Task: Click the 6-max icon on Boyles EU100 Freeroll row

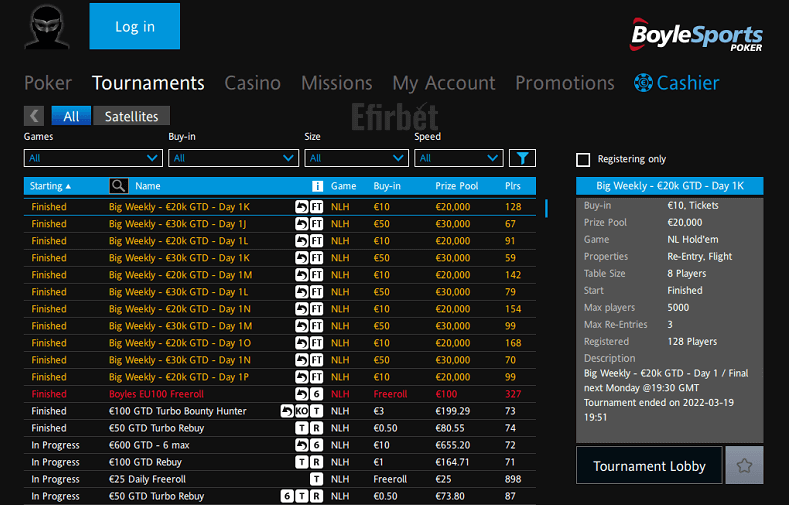Action: 317,394
